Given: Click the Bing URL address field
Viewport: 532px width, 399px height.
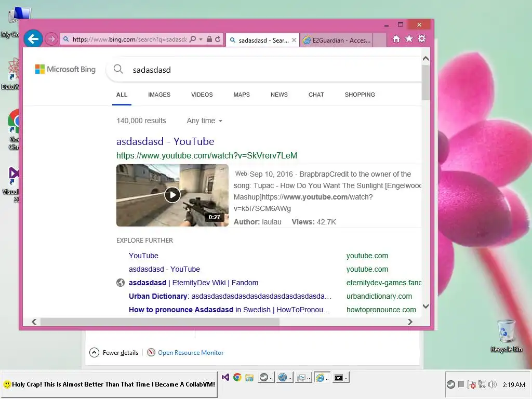Looking at the screenshot, I should point(129,39).
